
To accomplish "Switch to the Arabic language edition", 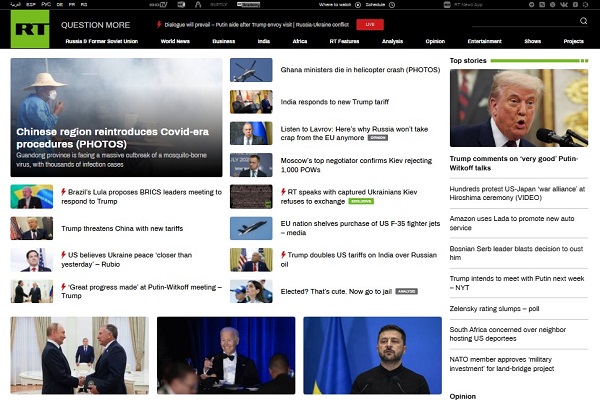I will coord(15,5).
